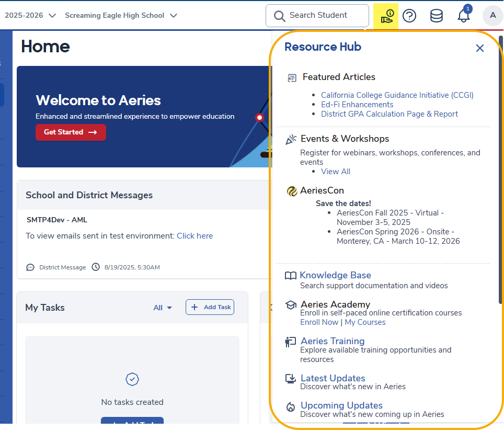Click the Featured Articles icon
This screenshot has height=430, width=504.
[292, 78]
